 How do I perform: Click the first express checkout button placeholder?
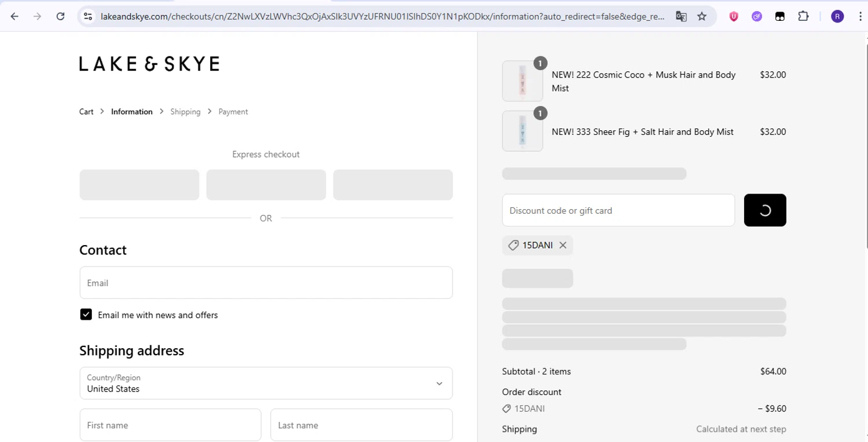tap(139, 185)
